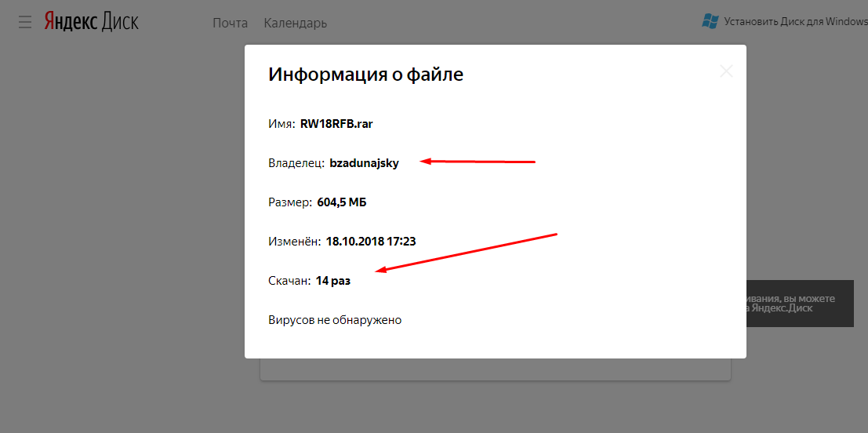Close the file information dialog
Screen dimensions: 868x433
[x=726, y=71]
